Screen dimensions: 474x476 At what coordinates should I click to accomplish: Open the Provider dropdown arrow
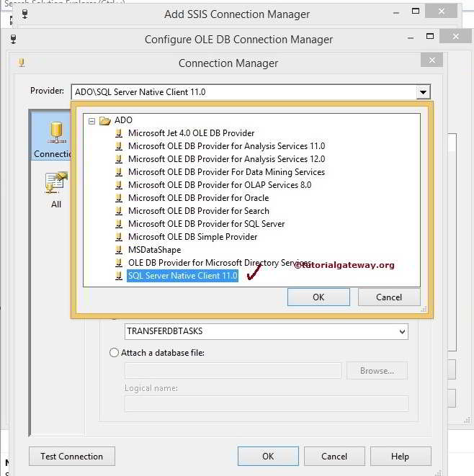[x=424, y=92]
